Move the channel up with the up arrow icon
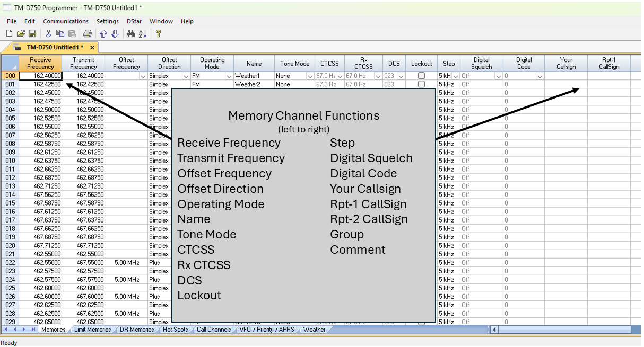This screenshot has width=644, height=347. point(103,34)
